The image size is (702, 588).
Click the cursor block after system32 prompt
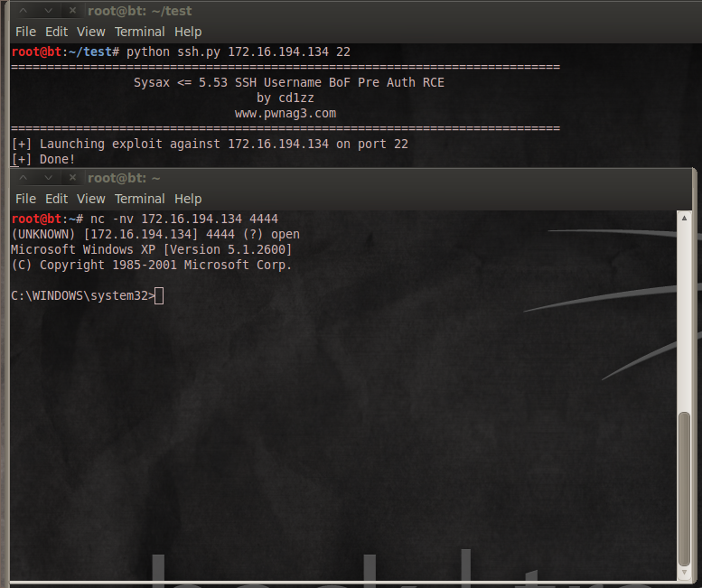[x=159, y=296]
